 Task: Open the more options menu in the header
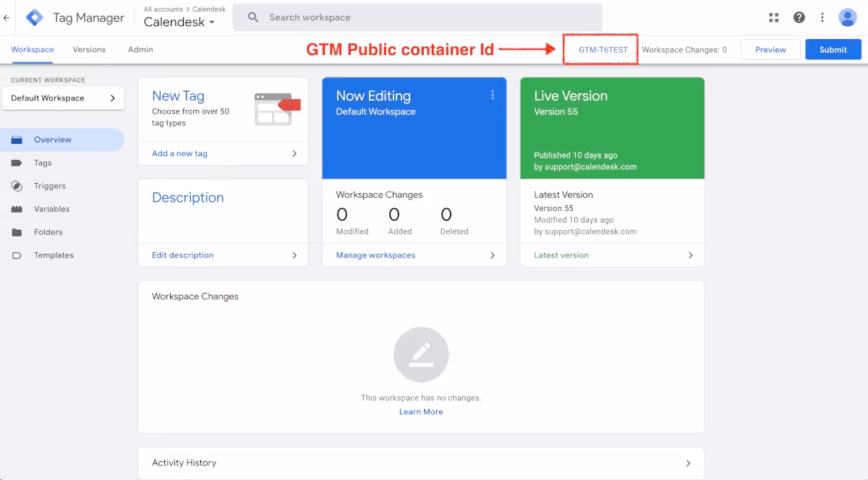pyautogui.click(x=822, y=17)
